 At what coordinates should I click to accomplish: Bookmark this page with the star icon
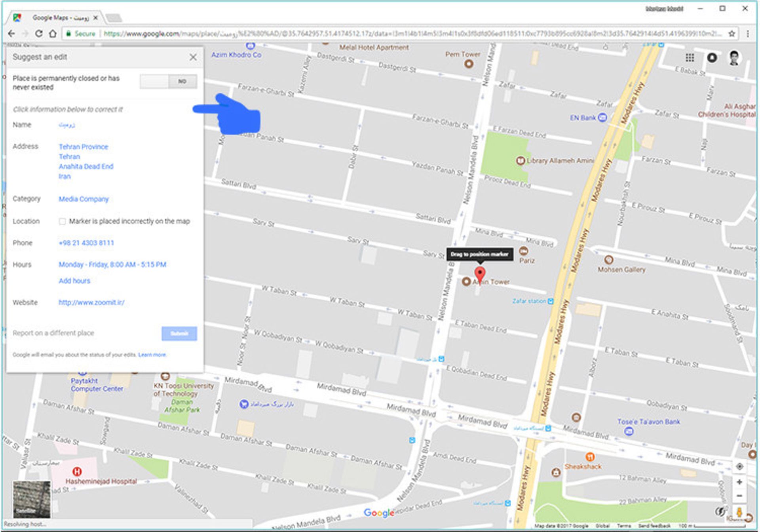point(732,34)
